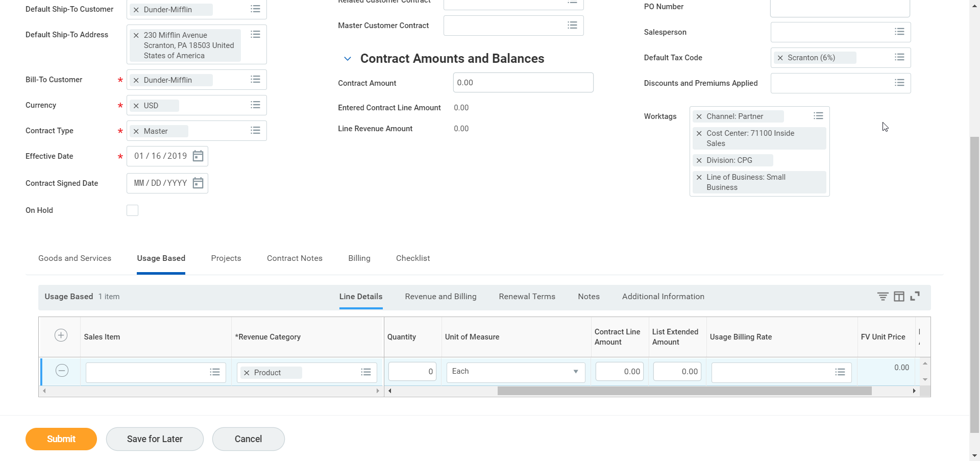Click the Contract Amount input field
The image size is (980, 461).
pyautogui.click(x=523, y=83)
